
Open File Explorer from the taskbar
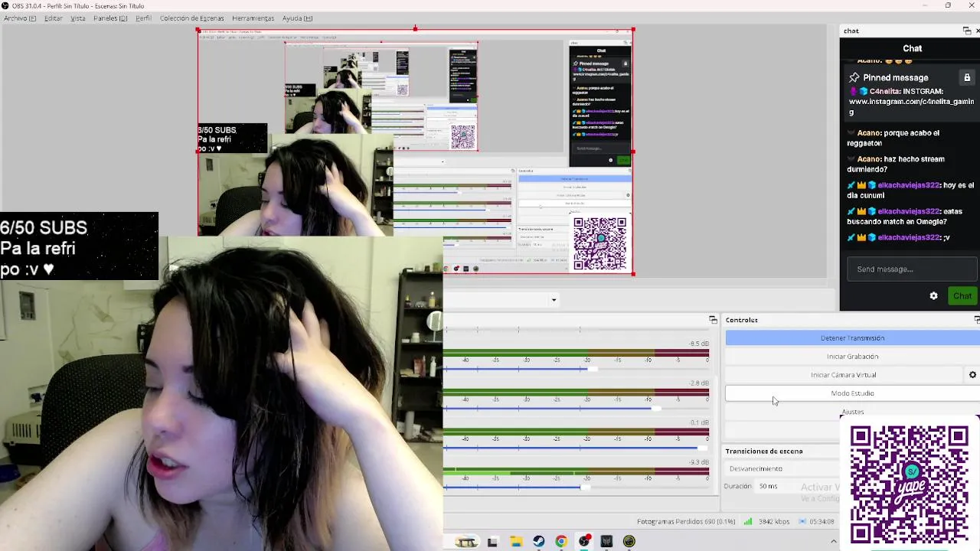coord(516,542)
